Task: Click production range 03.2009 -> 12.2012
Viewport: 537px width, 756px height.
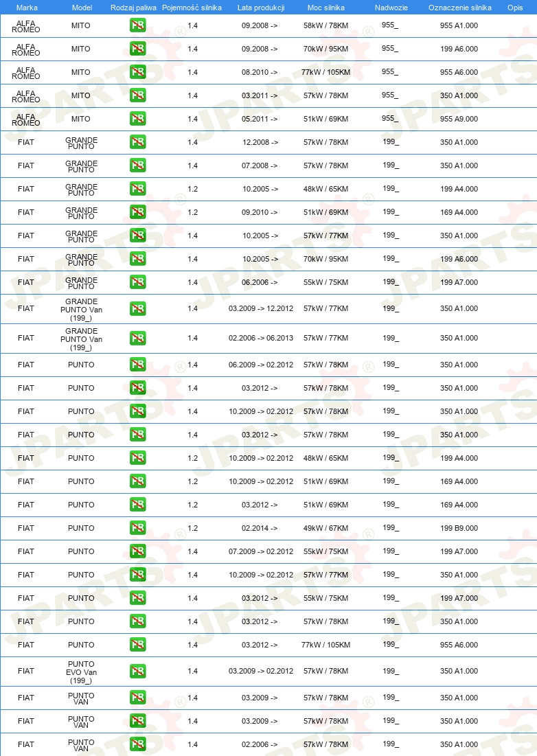Action: (x=261, y=308)
